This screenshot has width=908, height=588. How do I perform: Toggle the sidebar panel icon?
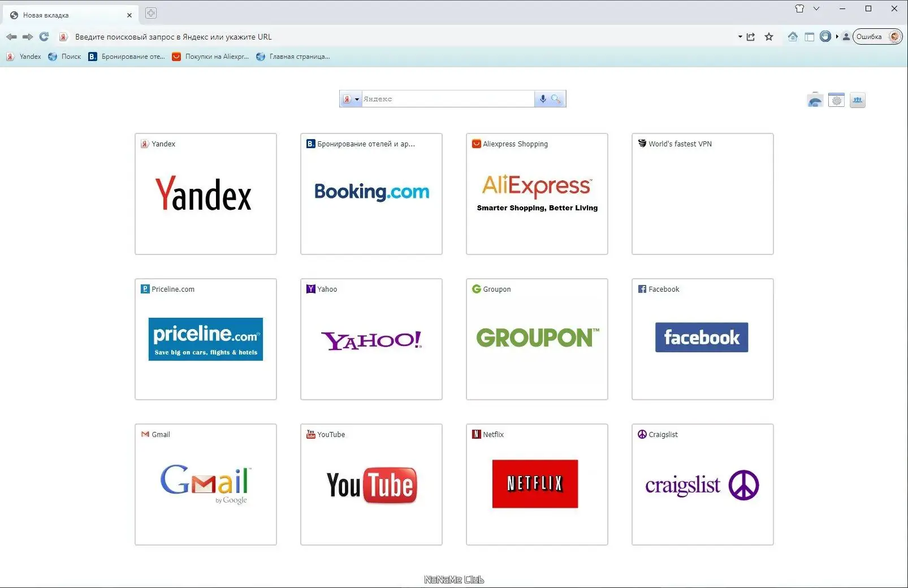pyautogui.click(x=810, y=37)
